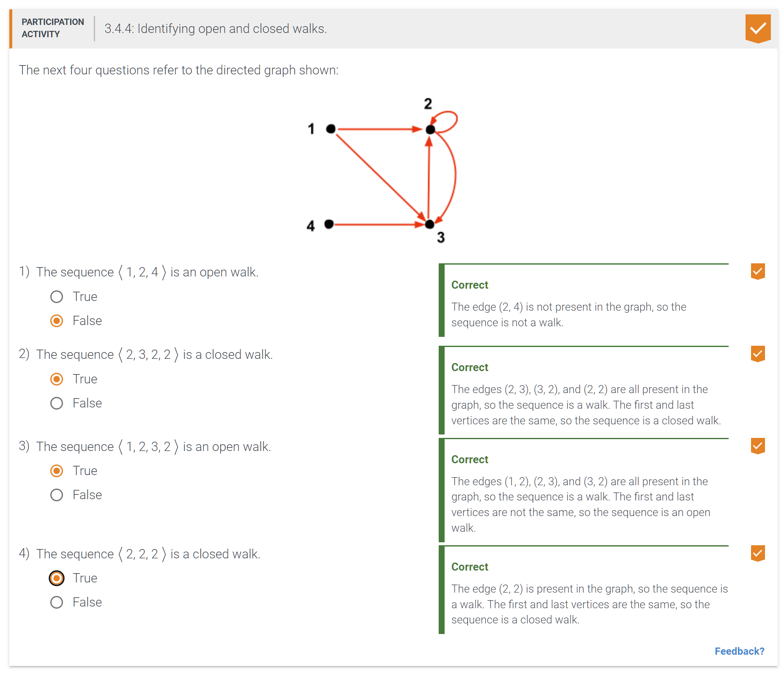Click question 2 completion checkmark badge
This screenshot has height=675, width=784.
tap(757, 354)
